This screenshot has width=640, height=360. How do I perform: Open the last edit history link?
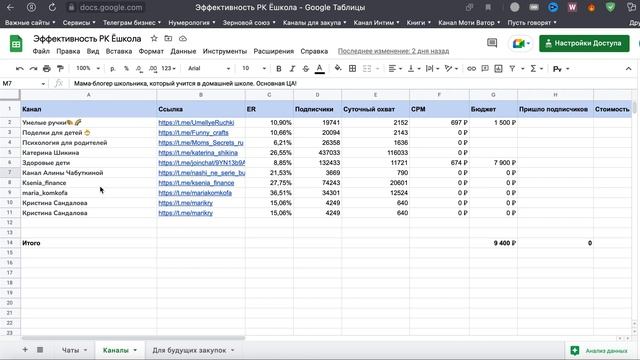click(393, 51)
